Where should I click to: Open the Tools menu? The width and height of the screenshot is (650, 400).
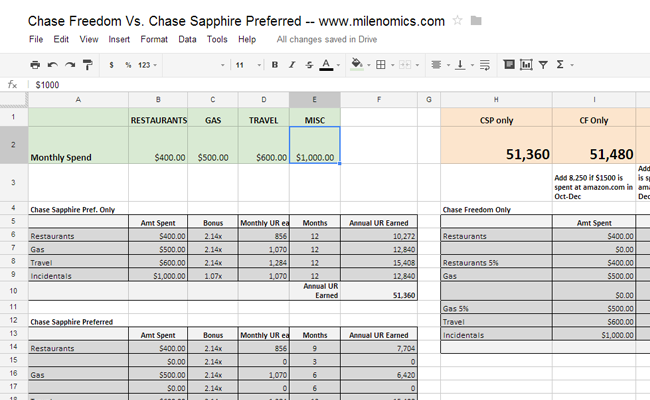tap(217, 39)
